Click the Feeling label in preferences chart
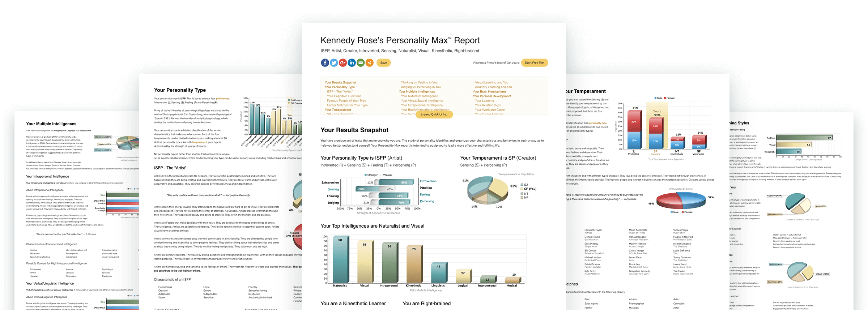Viewport: 868px width, 310px height. click(425, 195)
